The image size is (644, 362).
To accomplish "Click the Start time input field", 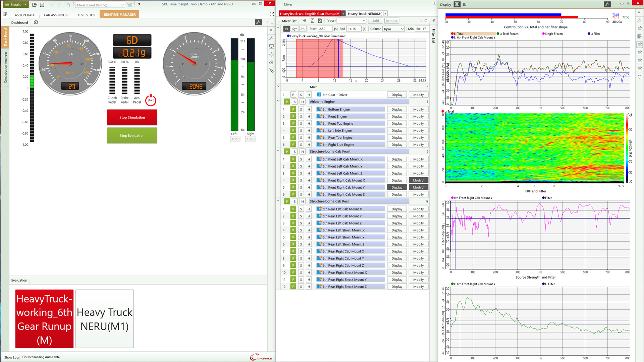I will (325, 29).
